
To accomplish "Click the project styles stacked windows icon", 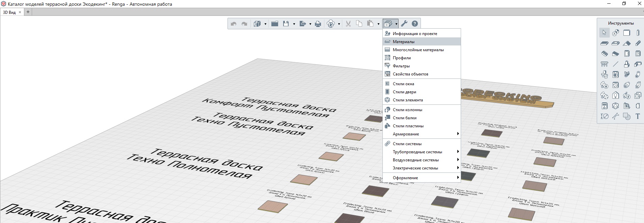I will (x=388, y=24).
